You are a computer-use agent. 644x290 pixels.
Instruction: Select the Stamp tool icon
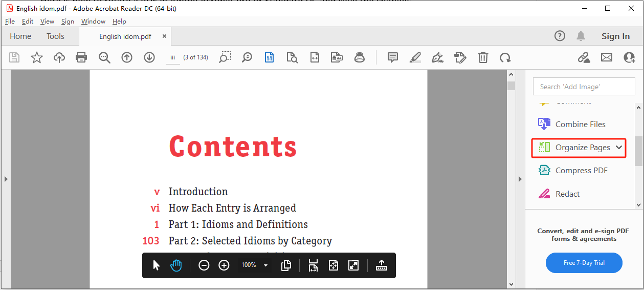tap(360, 57)
